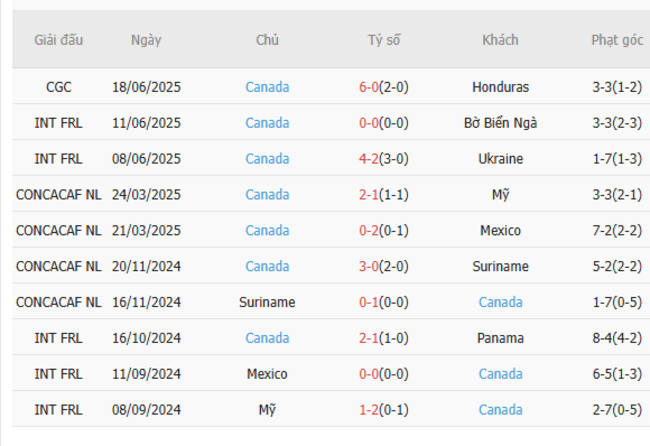
Task: Click the "Phạt góc" column header
Action: (617, 40)
